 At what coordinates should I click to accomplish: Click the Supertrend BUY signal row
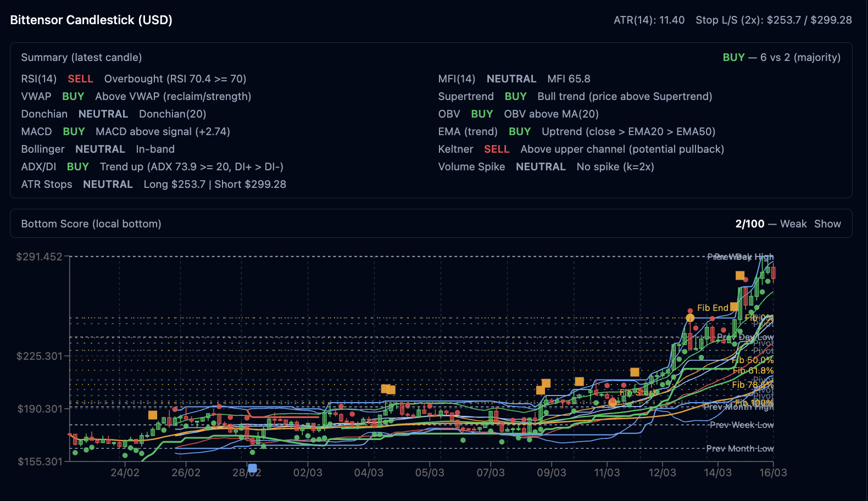coord(575,96)
